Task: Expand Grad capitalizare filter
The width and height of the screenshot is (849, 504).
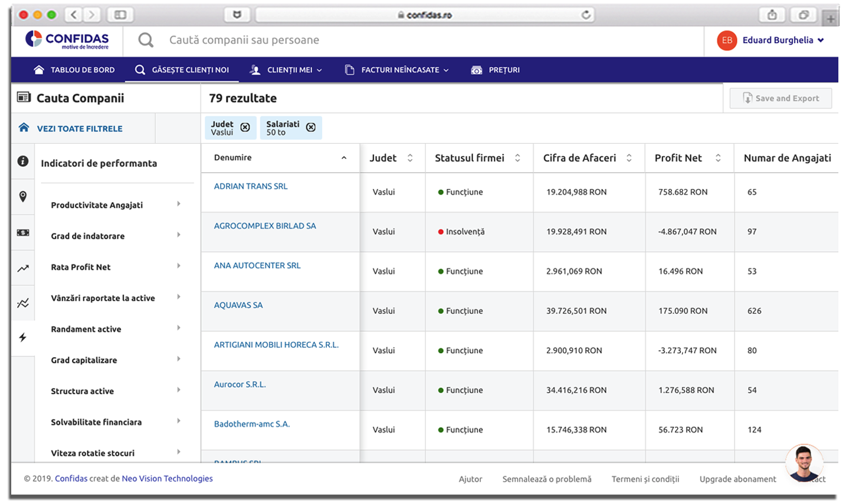Action: click(116, 360)
